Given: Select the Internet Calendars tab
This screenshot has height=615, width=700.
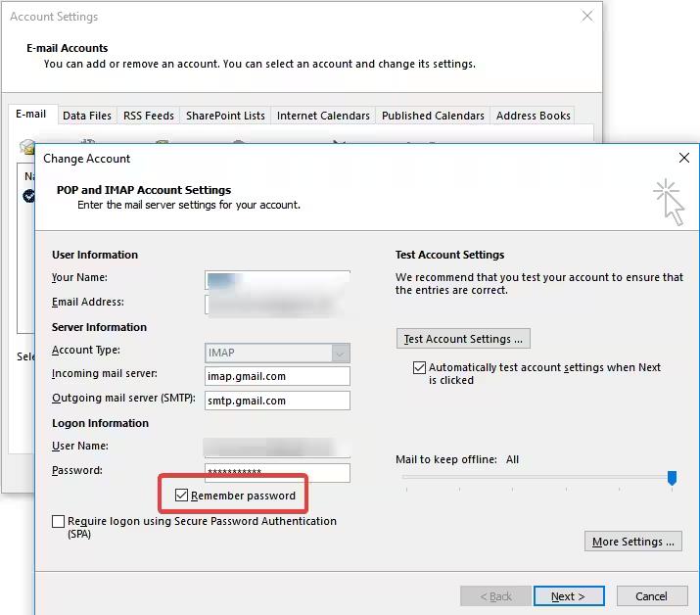Looking at the screenshot, I should click(323, 116).
